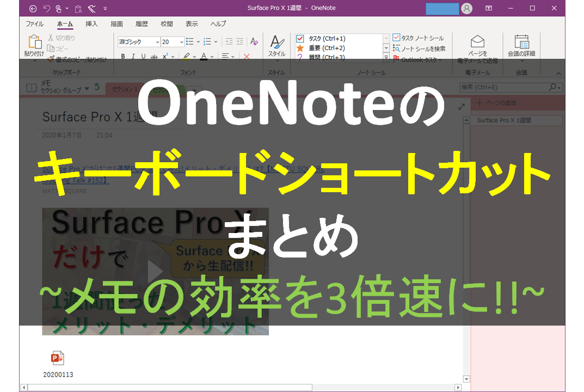
Task: Expand the page to full view
Action: 462,107
